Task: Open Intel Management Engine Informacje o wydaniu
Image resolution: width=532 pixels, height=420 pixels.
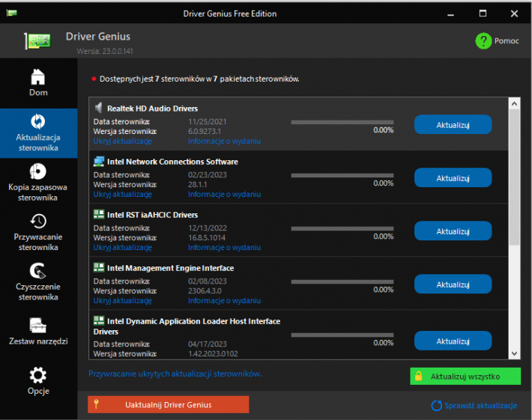Action: (224, 301)
